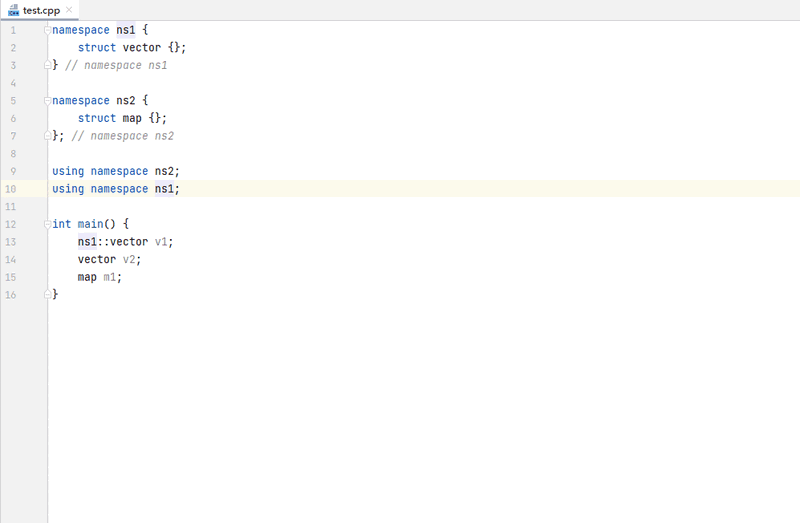Click line number 9 in the gutter
This screenshot has height=523, width=800.
(x=12, y=171)
